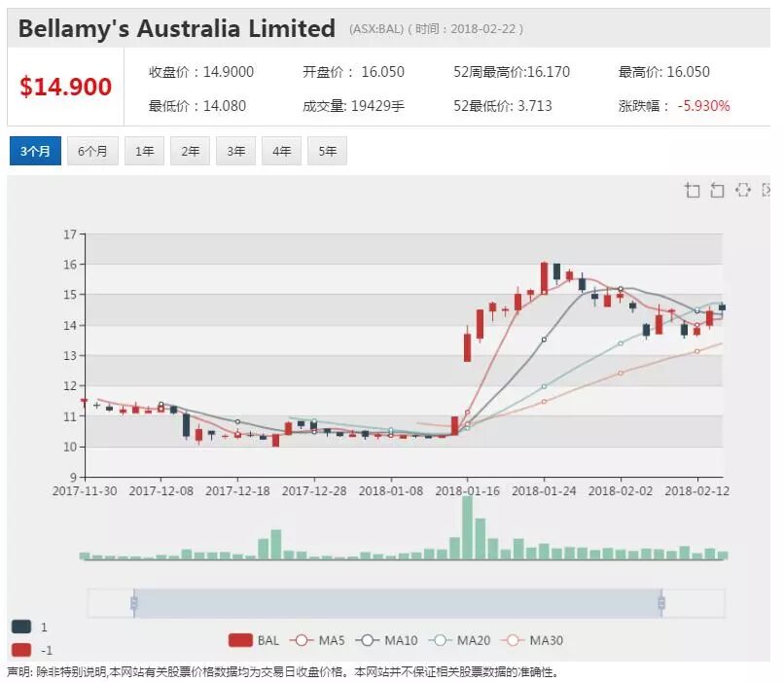Open the 5年 chart range
784x683 pixels.
[328, 151]
